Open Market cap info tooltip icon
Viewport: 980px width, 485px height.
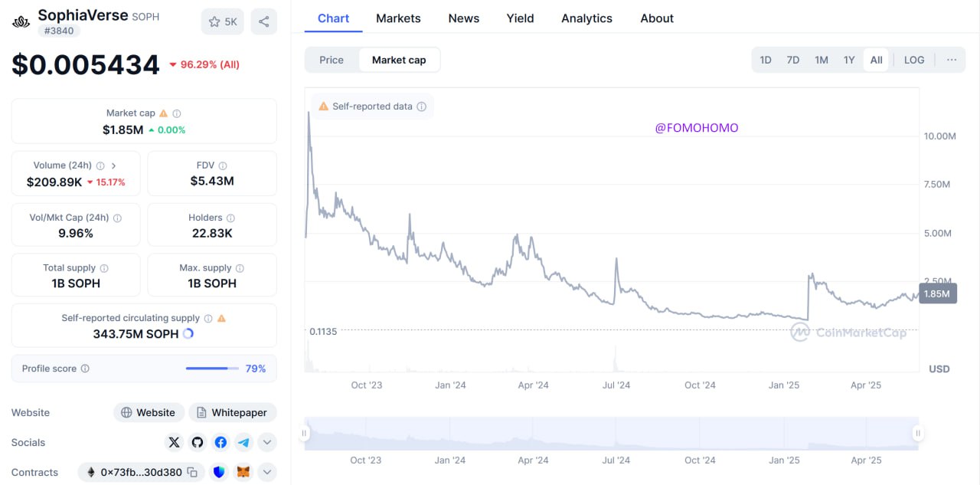click(177, 113)
